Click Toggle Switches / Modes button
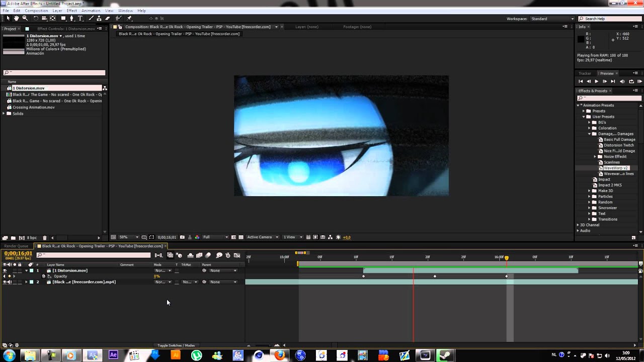The height and width of the screenshot is (362, 644). point(176,345)
